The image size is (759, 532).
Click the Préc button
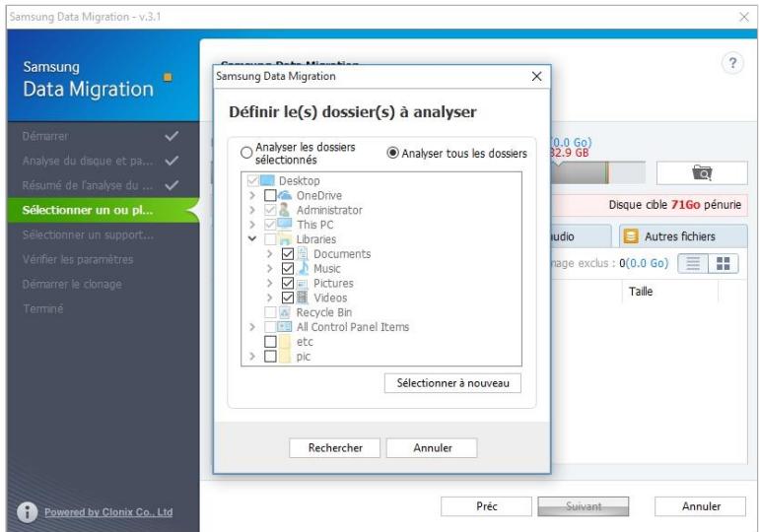pyautogui.click(x=487, y=506)
